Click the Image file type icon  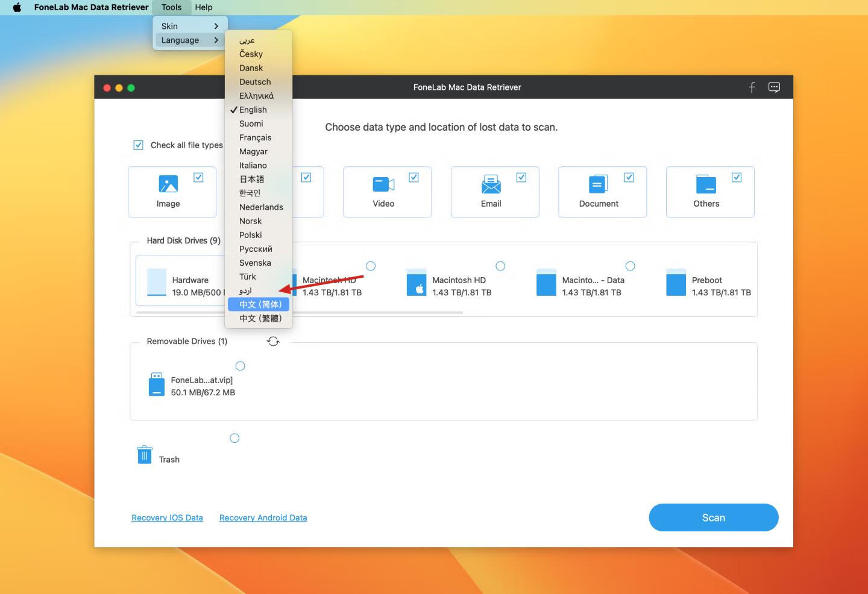168,184
